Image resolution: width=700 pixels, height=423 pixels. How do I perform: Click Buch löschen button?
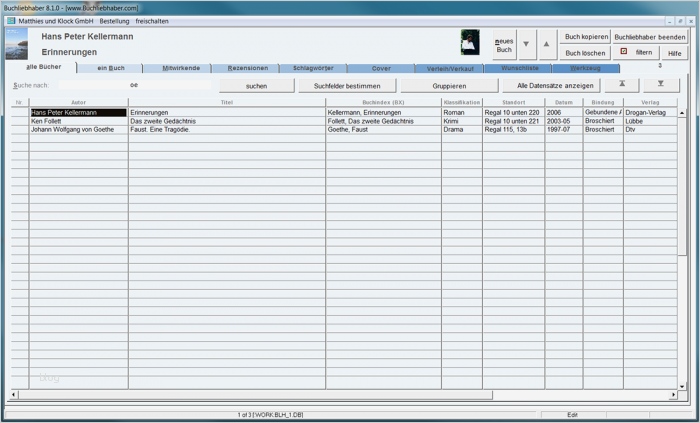tap(585, 53)
